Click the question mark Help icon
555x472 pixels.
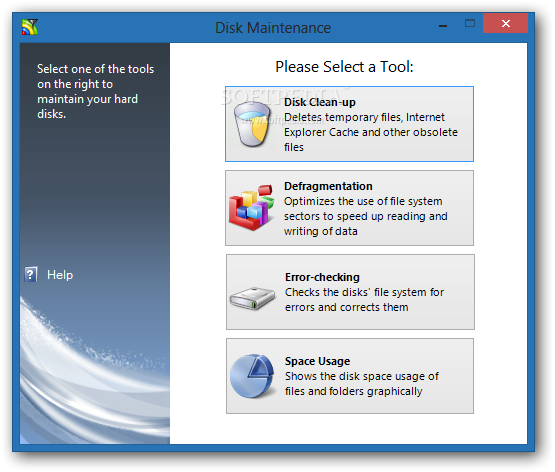coord(31,274)
